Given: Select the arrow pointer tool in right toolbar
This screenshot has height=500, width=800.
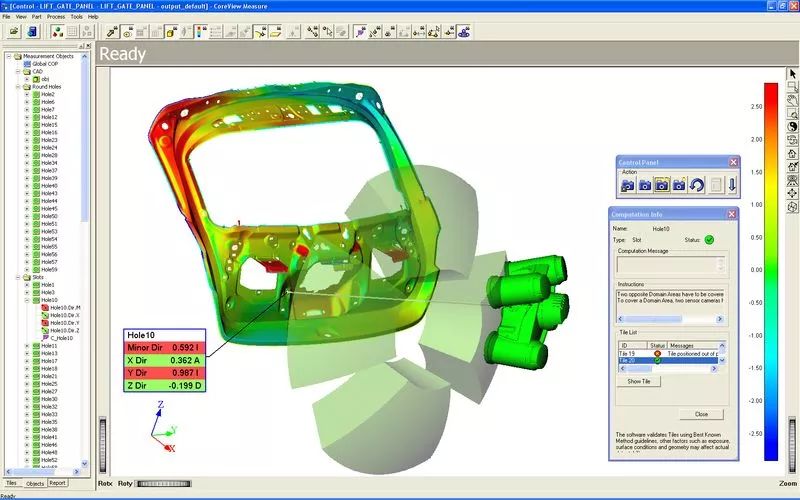Looking at the screenshot, I should click(x=792, y=74).
